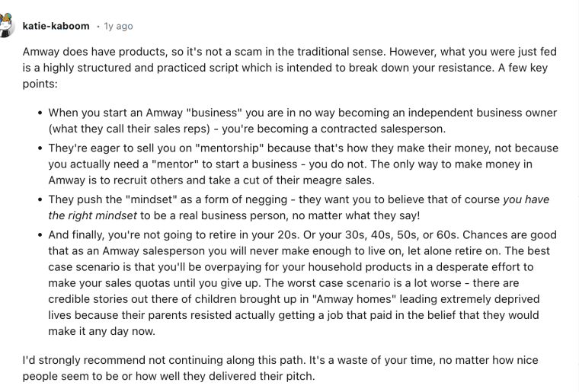This screenshot has height=392, width=579.
Task: Click the second bullet about recruiting others
Action: coord(303,164)
